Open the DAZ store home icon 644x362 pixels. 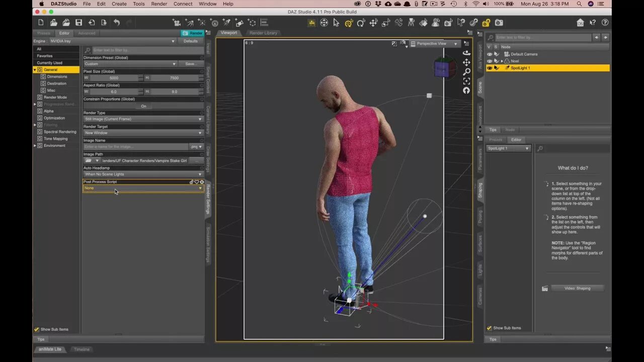(581, 23)
